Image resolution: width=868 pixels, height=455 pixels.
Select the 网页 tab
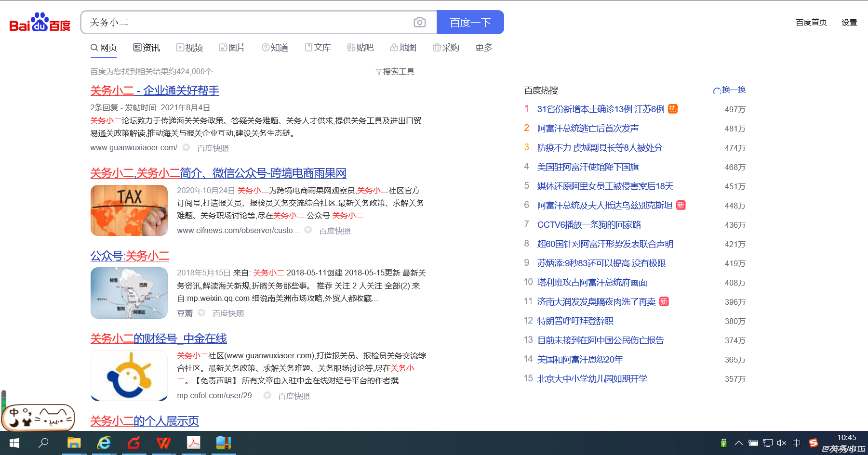tap(104, 48)
